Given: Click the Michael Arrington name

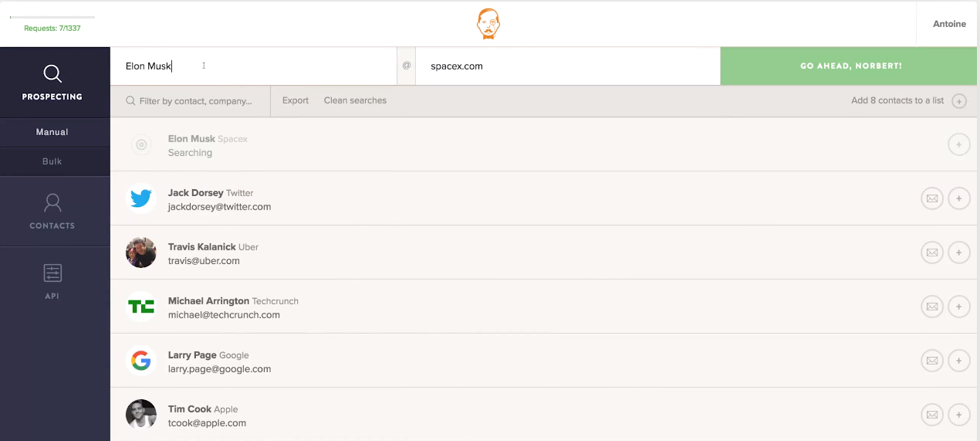Looking at the screenshot, I should 208,301.
